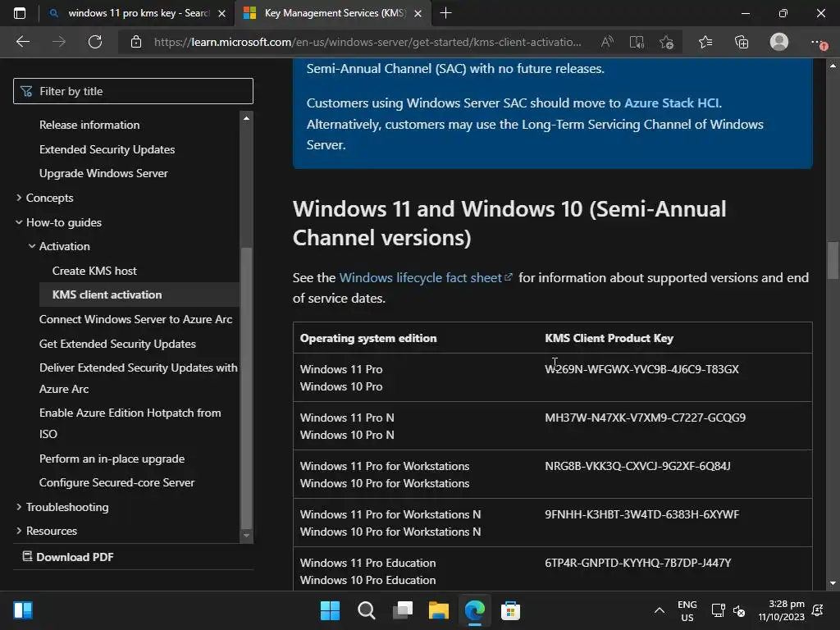Click the browser Back arrow
This screenshot has width=840, height=630.
click(x=22, y=42)
